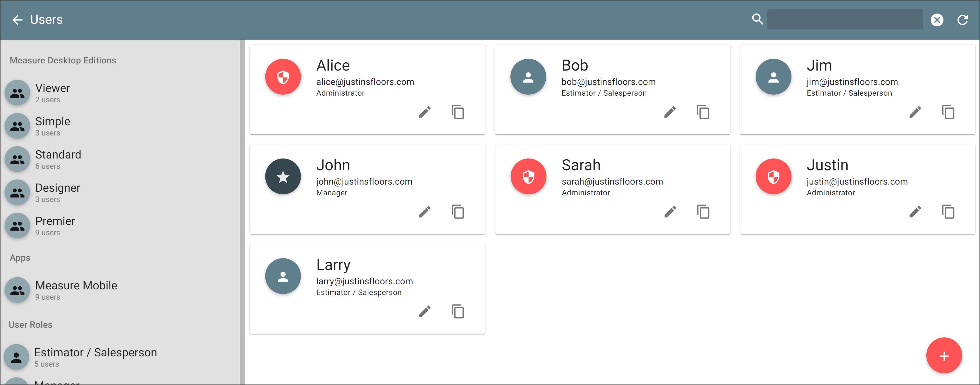Click the sidebar vertical scrollbar

242,212
